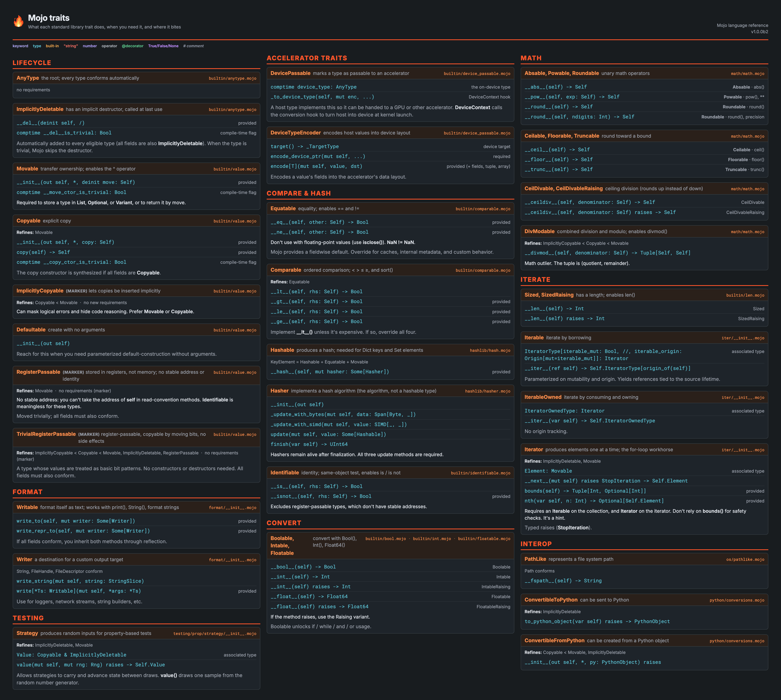Click the PathLike card heading
Viewport: 781px width, 700px height.
[535, 559]
